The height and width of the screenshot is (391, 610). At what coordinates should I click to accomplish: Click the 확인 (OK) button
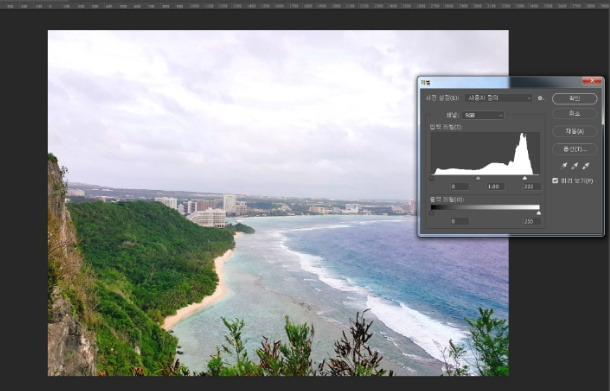click(575, 98)
